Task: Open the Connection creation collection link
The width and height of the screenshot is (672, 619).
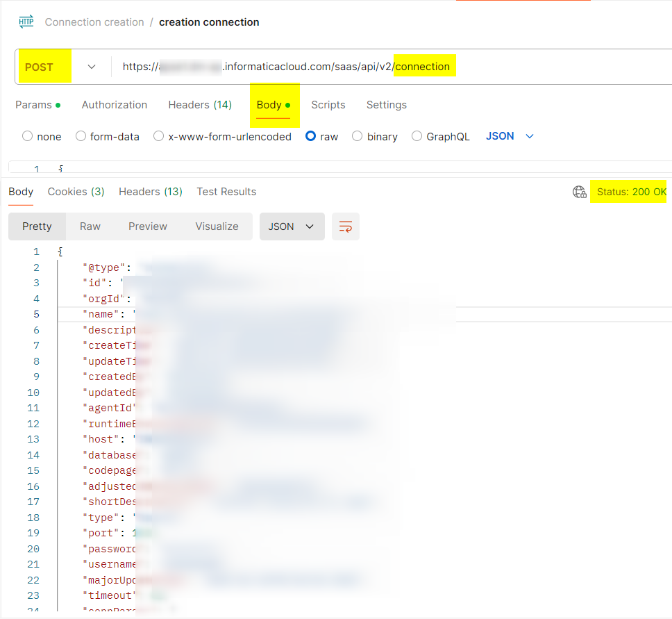Action: [94, 22]
